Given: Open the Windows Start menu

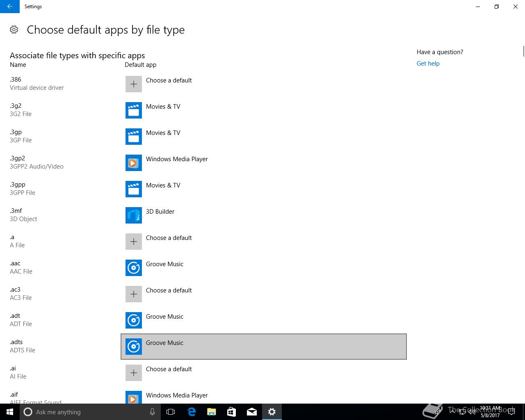Looking at the screenshot, I should click(x=10, y=412).
